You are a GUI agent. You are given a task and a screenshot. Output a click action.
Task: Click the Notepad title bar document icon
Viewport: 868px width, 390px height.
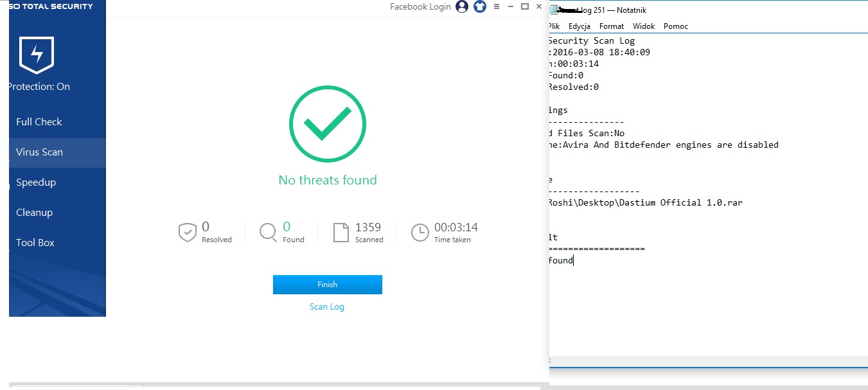click(553, 10)
